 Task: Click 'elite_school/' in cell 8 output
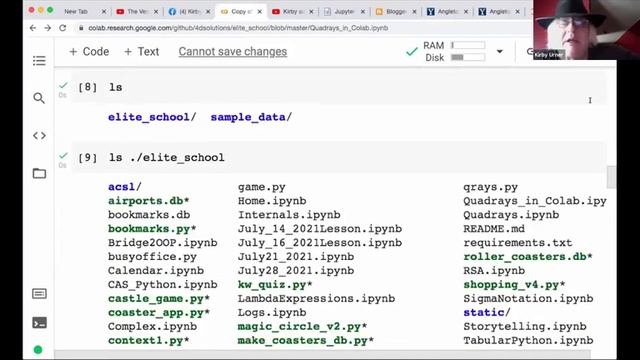click(x=152, y=117)
